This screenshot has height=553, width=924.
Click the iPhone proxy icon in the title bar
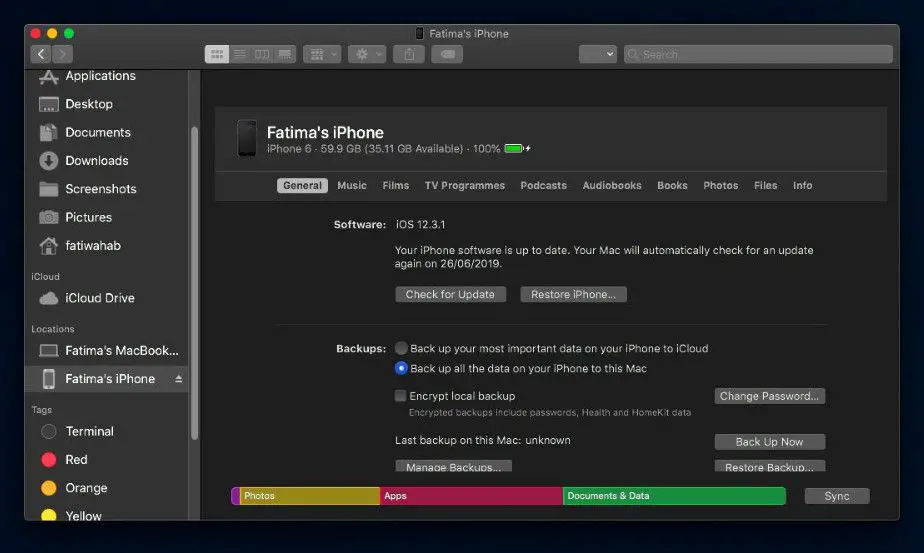coord(420,34)
